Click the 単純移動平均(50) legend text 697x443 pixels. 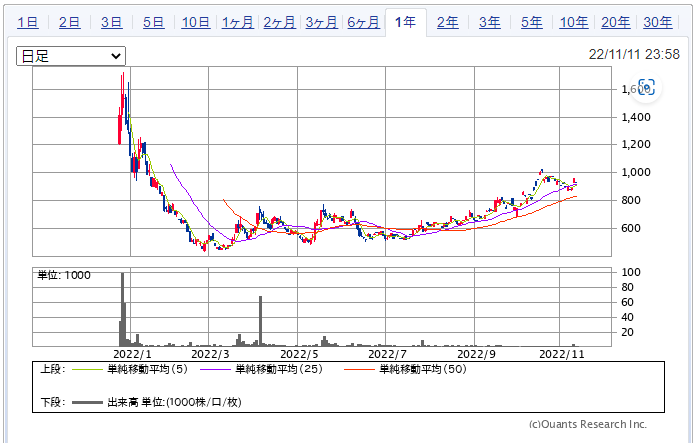(x=423, y=369)
